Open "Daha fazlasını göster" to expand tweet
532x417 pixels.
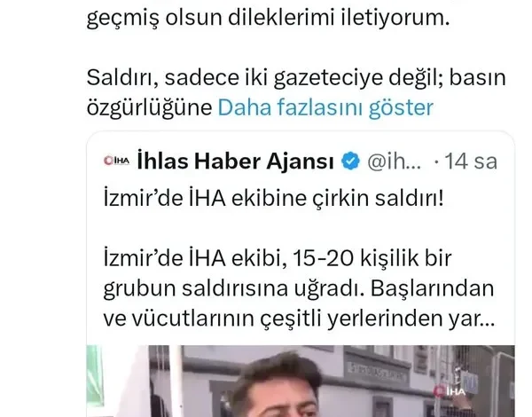pyautogui.click(x=325, y=107)
